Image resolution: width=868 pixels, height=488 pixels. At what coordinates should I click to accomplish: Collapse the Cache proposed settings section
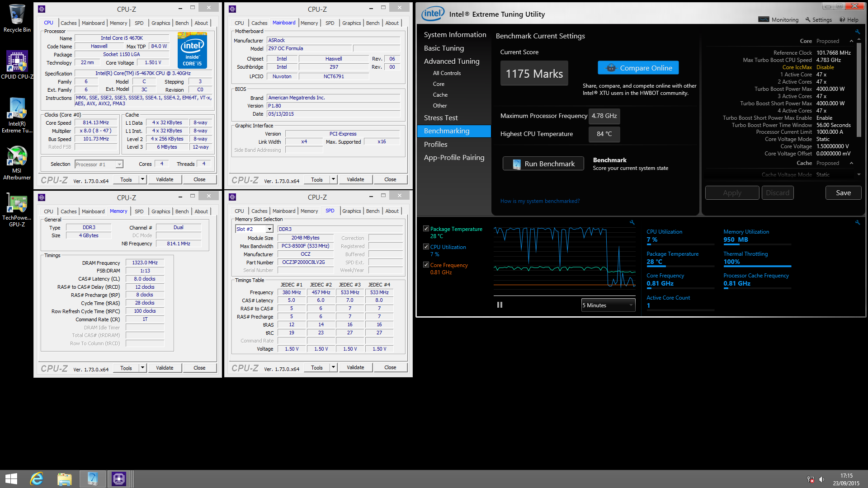(851, 163)
